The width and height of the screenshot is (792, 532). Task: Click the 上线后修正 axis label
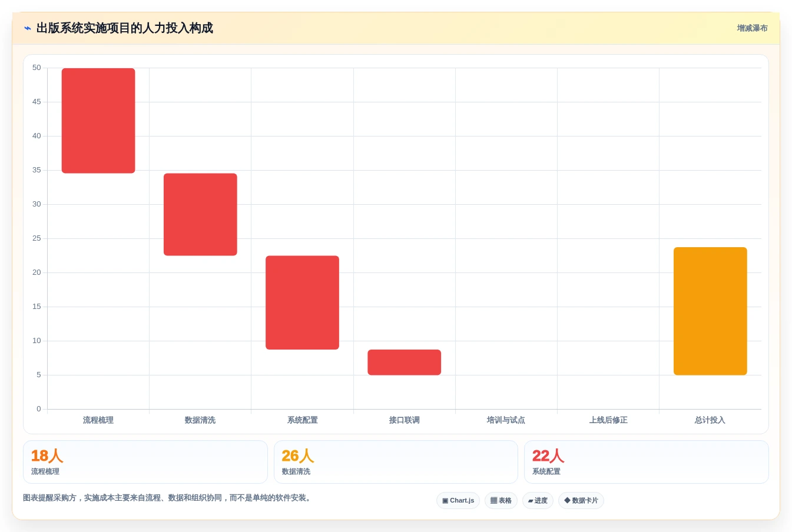coord(608,420)
